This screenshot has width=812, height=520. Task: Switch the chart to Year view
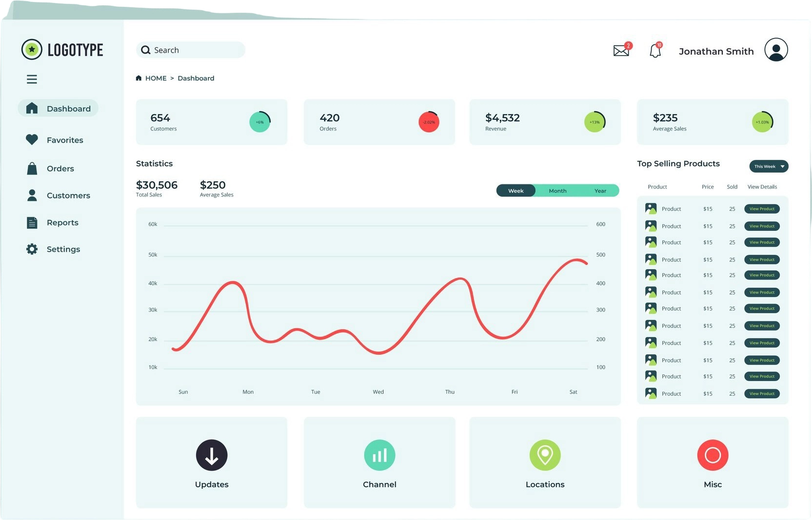point(600,191)
